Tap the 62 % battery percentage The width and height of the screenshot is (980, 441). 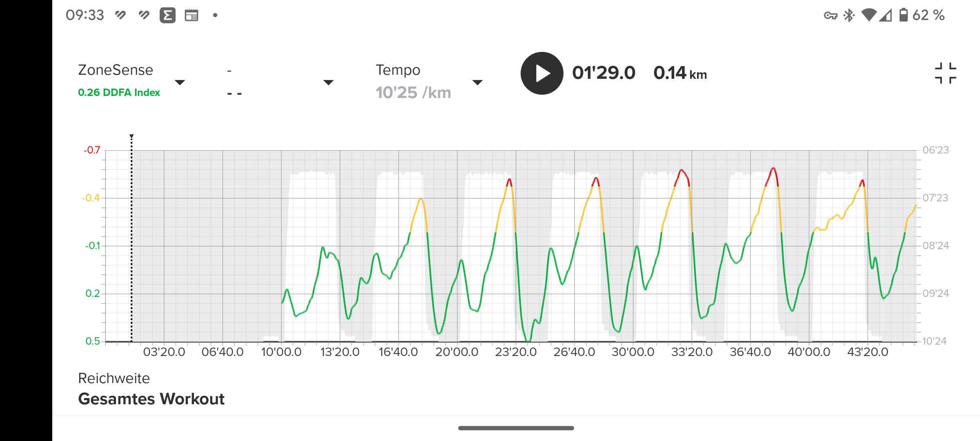point(929,16)
